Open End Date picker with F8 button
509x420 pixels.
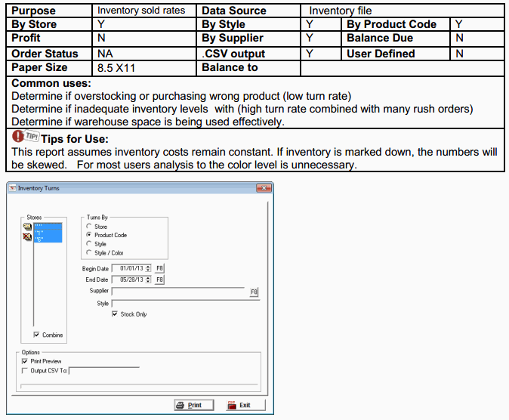[159, 279]
